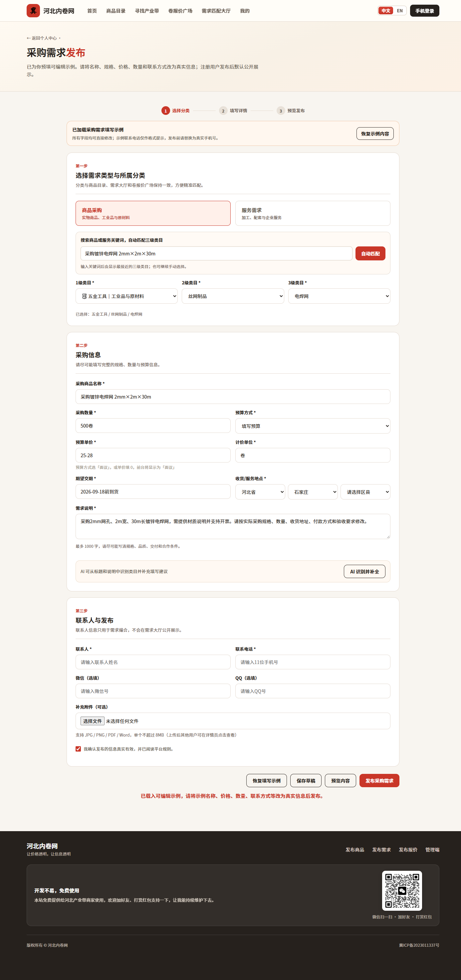Open footer link 管理端
The width and height of the screenshot is (461, 980).
[432, 849]
